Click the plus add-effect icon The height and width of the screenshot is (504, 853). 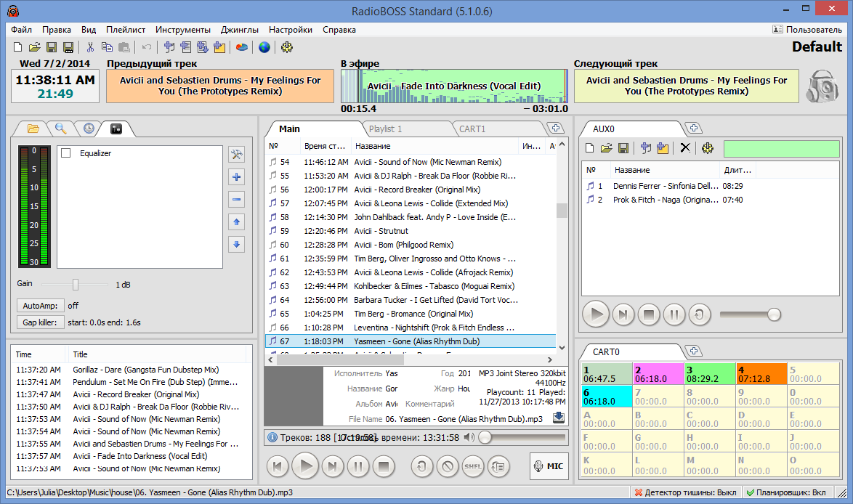(237, 176)
